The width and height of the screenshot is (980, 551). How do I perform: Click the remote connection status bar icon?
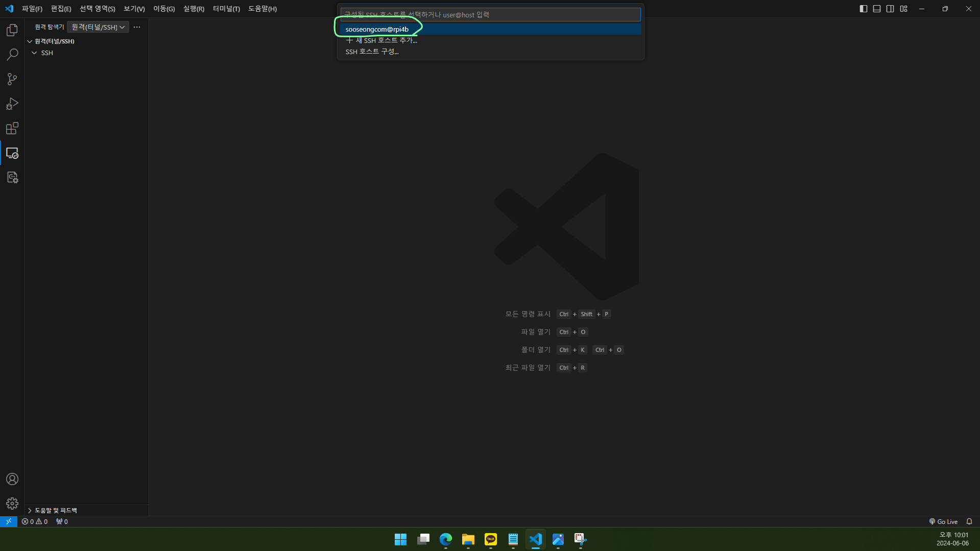pyautogui.click(x=9, y=521)
